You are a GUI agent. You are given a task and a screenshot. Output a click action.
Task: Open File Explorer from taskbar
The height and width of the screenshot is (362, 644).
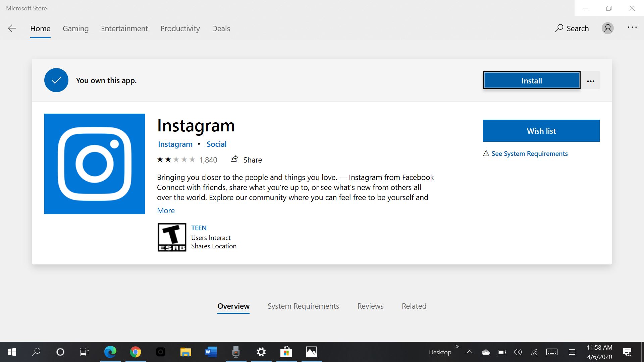pos(186,352)
